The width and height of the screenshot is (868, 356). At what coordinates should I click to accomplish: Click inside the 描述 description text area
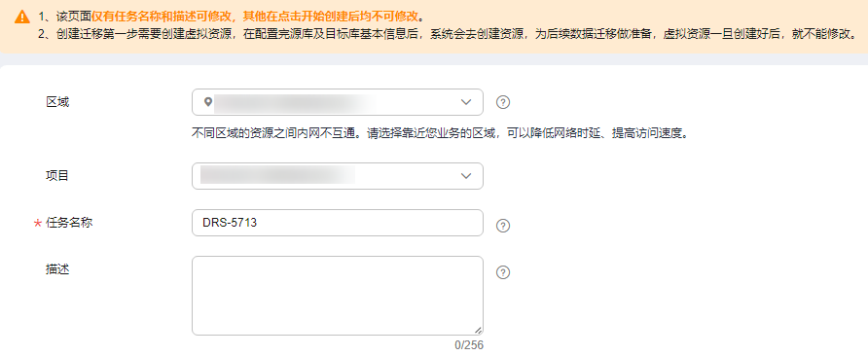pyautogui.click(x=338, y=296)
